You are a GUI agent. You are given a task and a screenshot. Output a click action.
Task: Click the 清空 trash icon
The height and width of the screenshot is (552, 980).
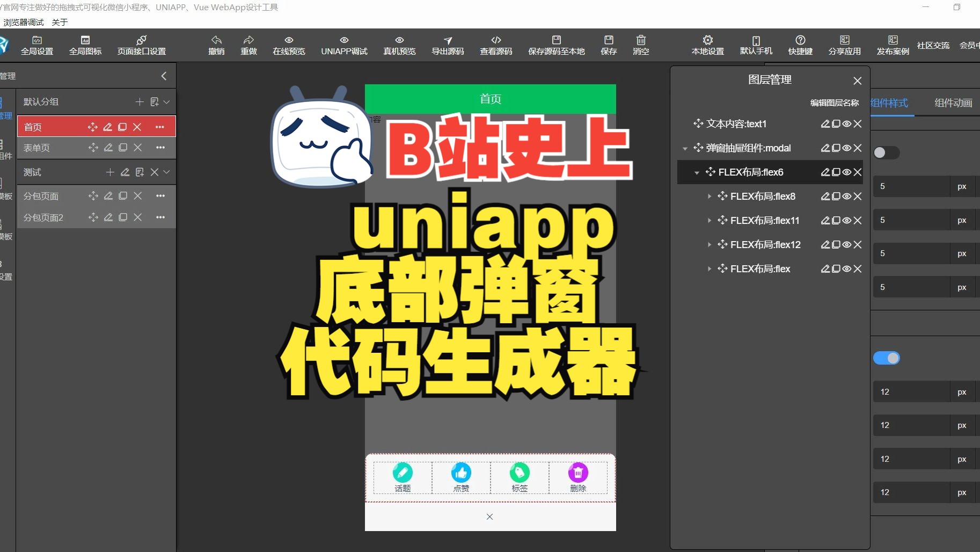[x=641, y=45]
